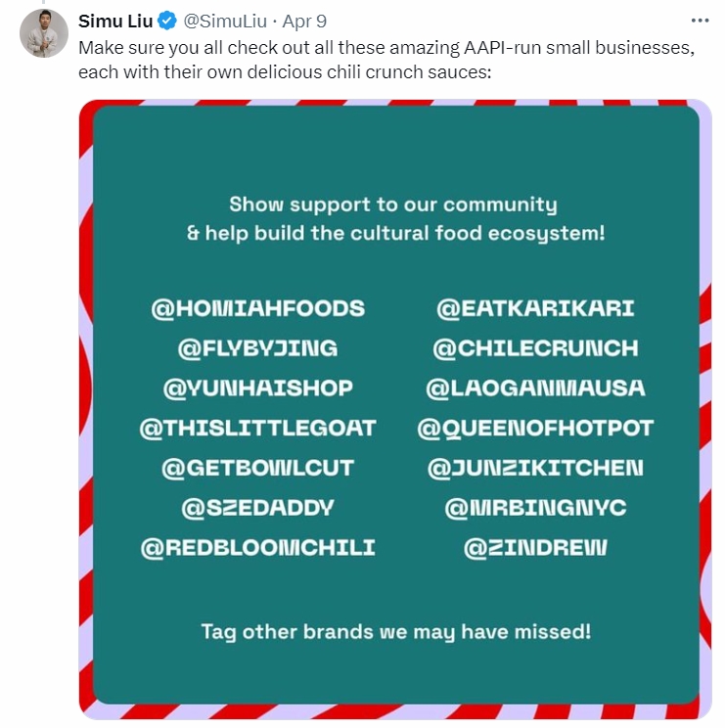Image resolution: width=725 pixels, height=728 pixels.
Task: Open the Simu Liu display name link
Action: (x=115, y=22)
